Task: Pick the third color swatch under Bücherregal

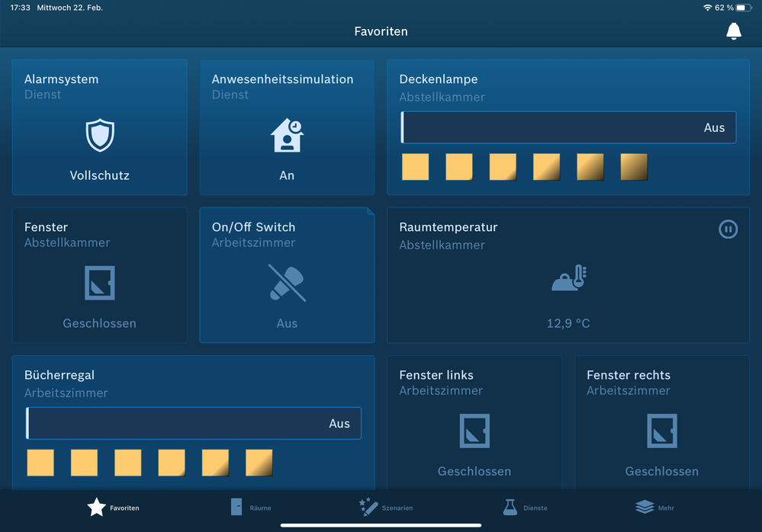Action: pos(128,463)
